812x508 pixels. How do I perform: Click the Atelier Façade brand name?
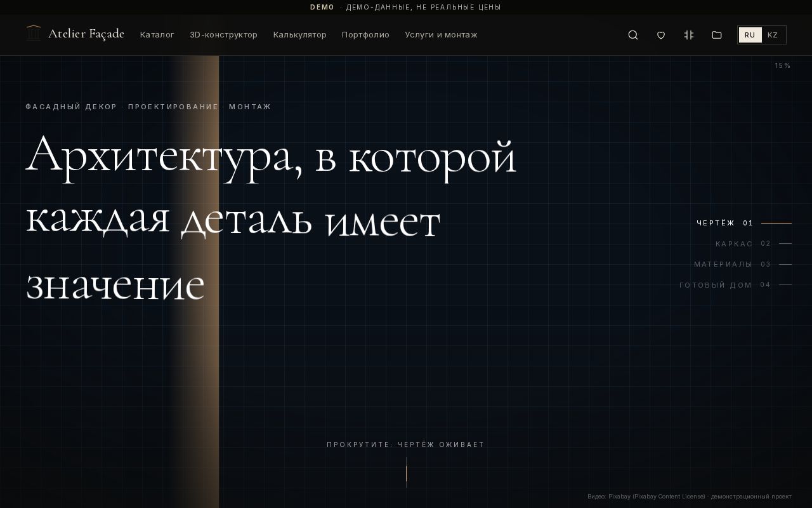pos(86,34)
